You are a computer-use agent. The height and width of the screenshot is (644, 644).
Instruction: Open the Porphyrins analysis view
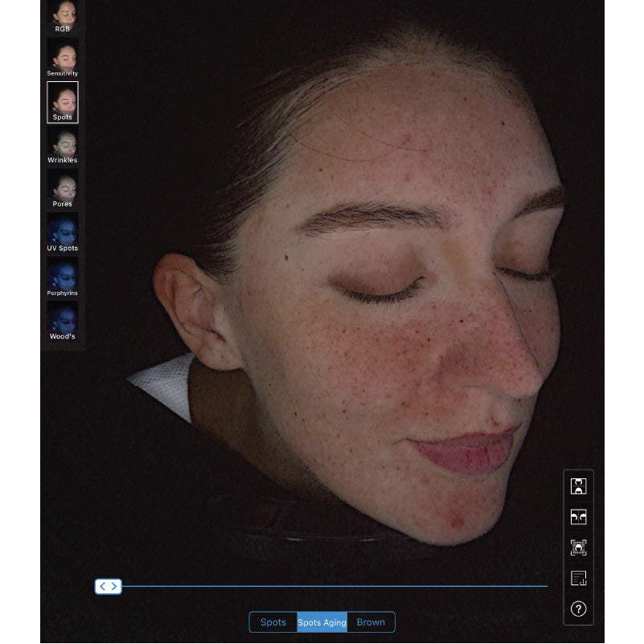(x=63, y=277)
